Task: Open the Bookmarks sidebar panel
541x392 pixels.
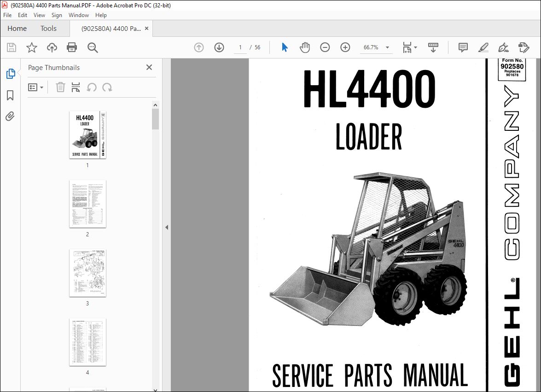Action: click(x=10, y=95)
